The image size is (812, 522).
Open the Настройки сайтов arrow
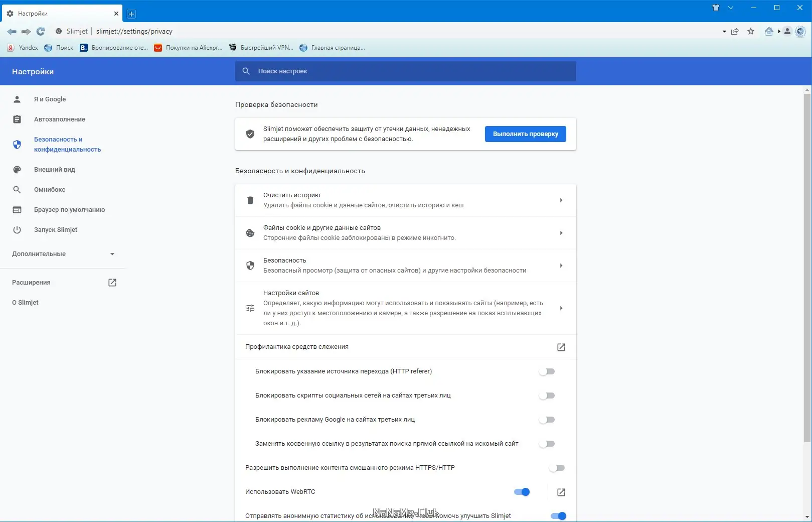pyautogui.click(x=562, y=308)
